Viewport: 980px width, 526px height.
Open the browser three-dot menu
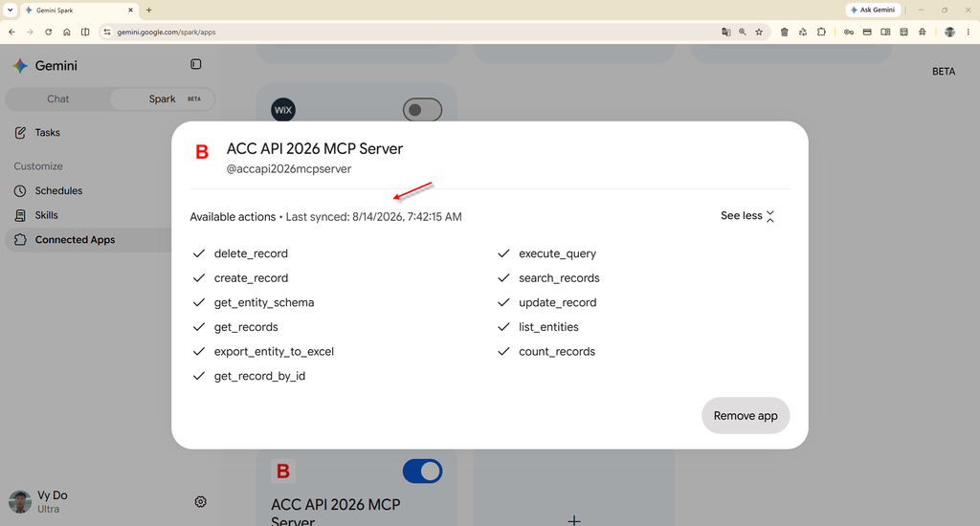969,32
